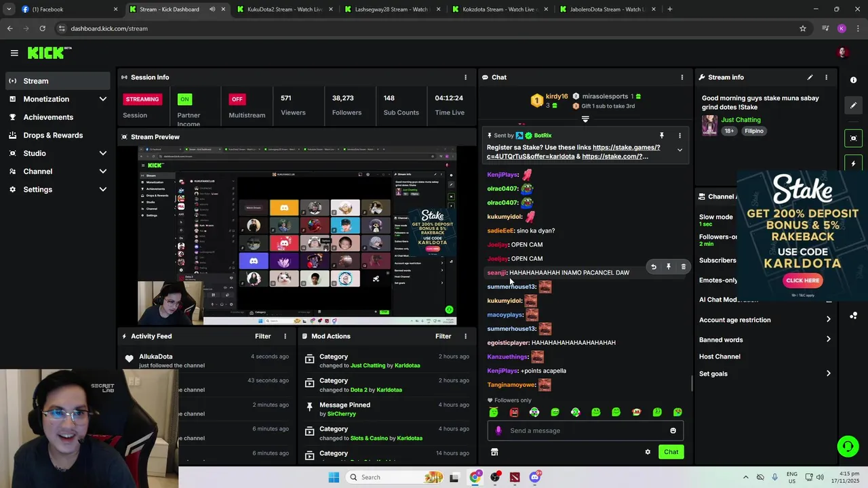The width and height of the screenshot is (868, 488).
Task: Edit stream info with the pencil icon
Action: (x=810, y=77)
